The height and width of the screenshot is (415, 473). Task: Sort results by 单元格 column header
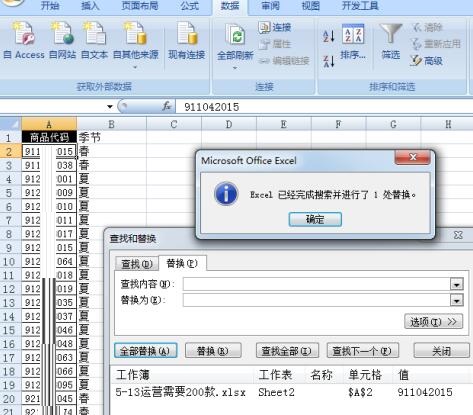click(365, 375)
